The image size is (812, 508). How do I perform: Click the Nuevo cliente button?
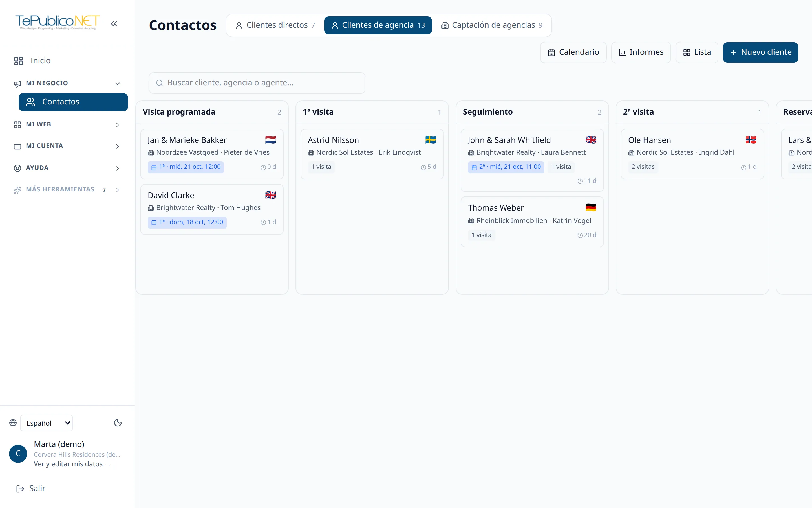760,52
